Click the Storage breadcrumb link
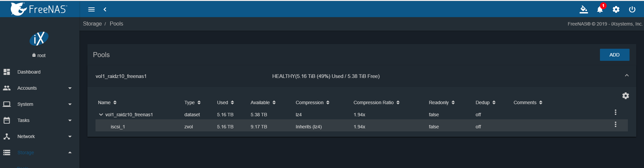This screenshot has width=644, height=168. point(92,24)
